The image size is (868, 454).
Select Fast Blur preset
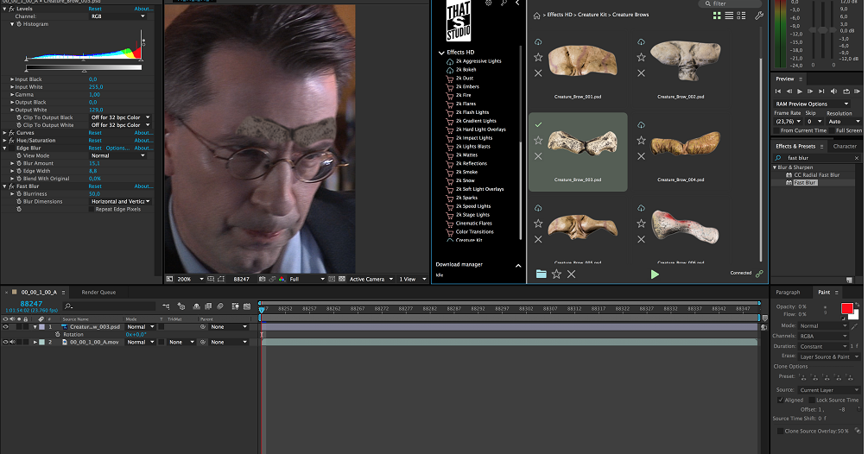point(805,182)
